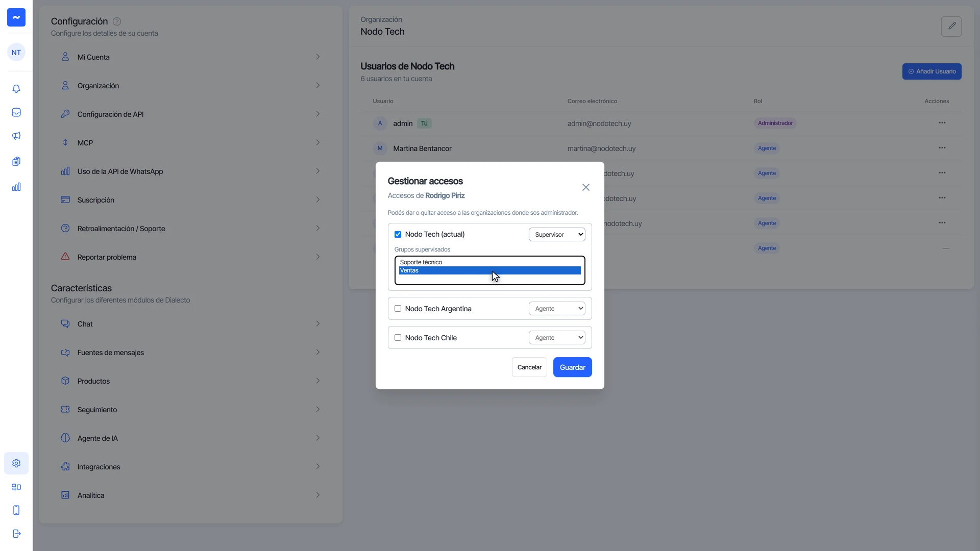Click the logout icon in sidebar
Screen dimensions: 980x551
tap(16, 534)
